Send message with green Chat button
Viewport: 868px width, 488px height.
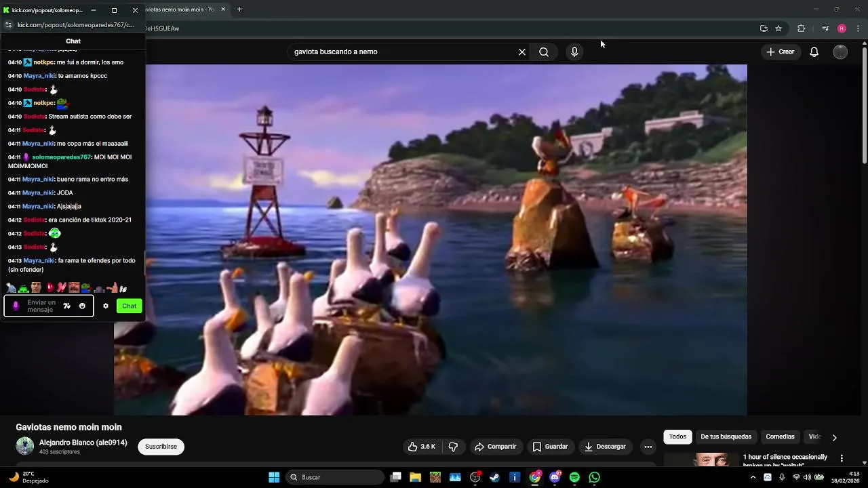click(129, 306)
